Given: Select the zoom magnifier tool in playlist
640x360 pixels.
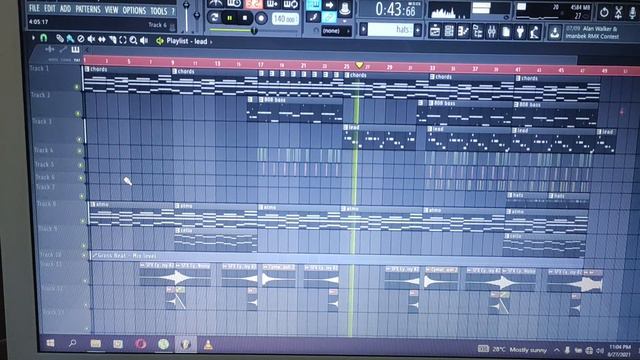Looking at the screenshot, I should pyautogui.click(x=133, y=40).
